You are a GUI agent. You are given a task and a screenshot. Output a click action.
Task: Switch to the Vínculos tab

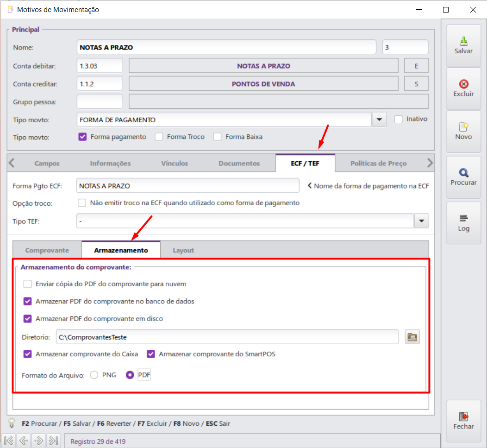[175, 164]
